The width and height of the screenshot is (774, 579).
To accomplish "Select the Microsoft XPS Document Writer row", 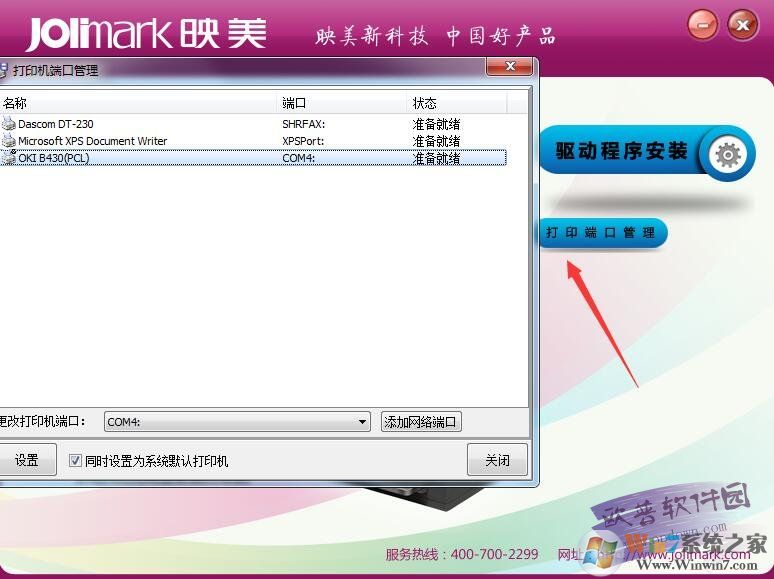I will click(x=253, y=141).
